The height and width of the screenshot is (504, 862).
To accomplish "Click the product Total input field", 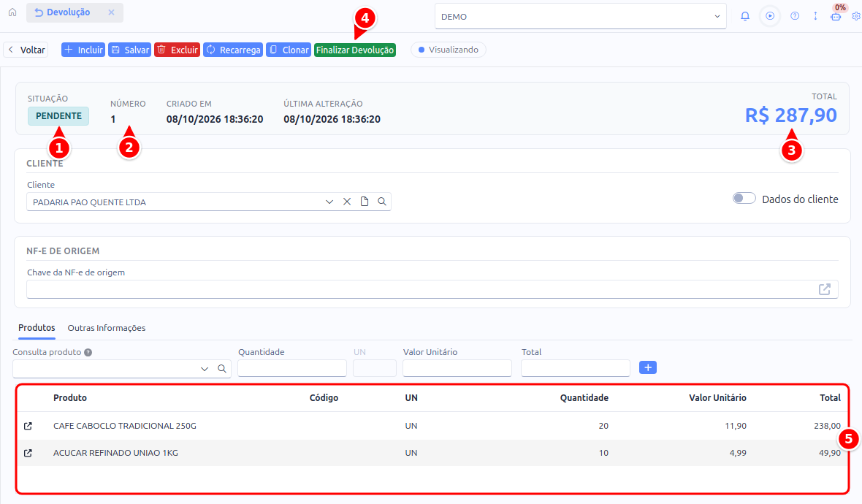I will point(576,368).
